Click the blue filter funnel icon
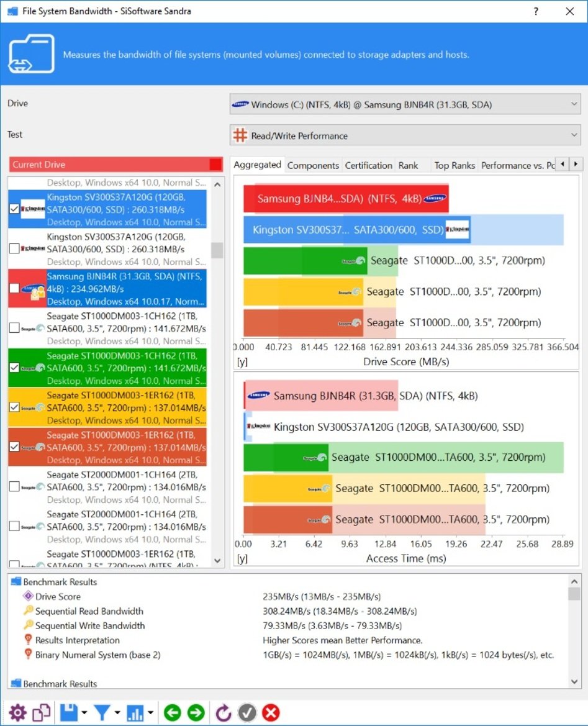588x726 pixels. (x=102, y=712)
